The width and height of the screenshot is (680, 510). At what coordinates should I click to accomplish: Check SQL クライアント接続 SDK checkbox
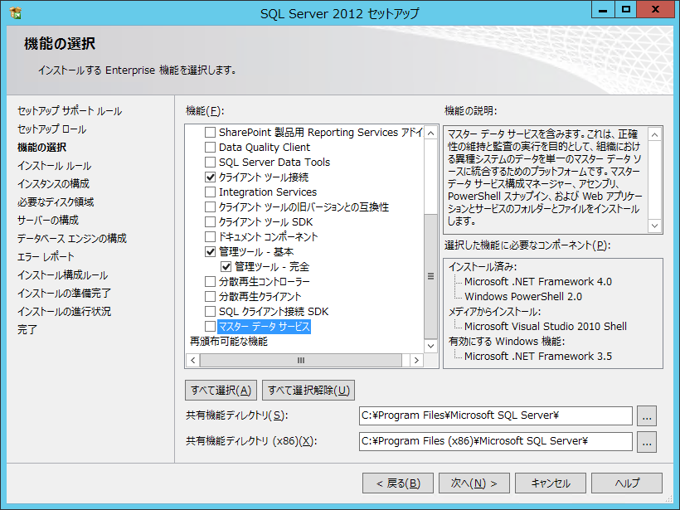pos(210,312)
